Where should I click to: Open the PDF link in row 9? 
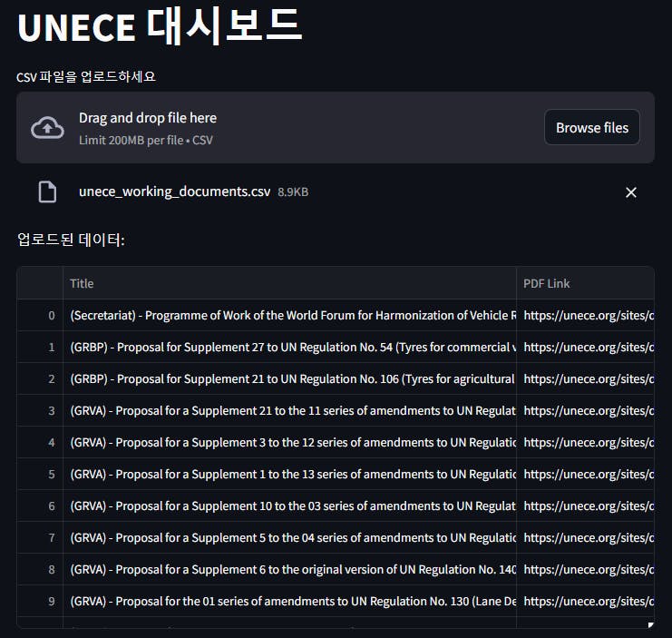[586, 601]
